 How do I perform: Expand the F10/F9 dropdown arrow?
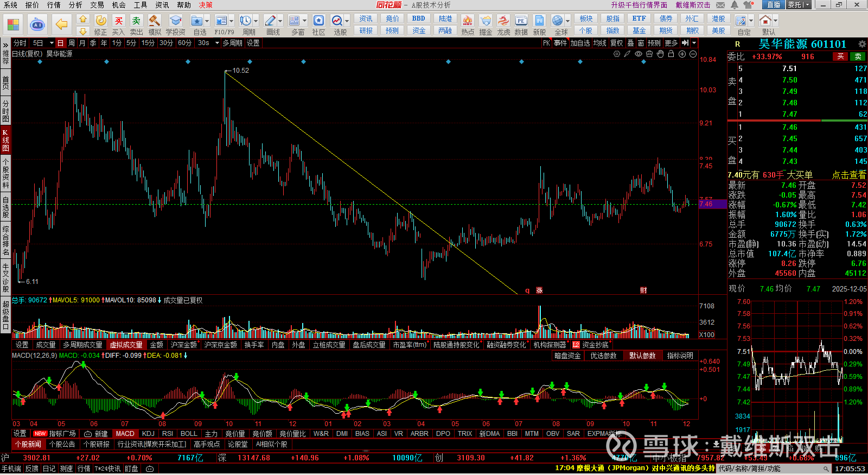pos(232,21)
